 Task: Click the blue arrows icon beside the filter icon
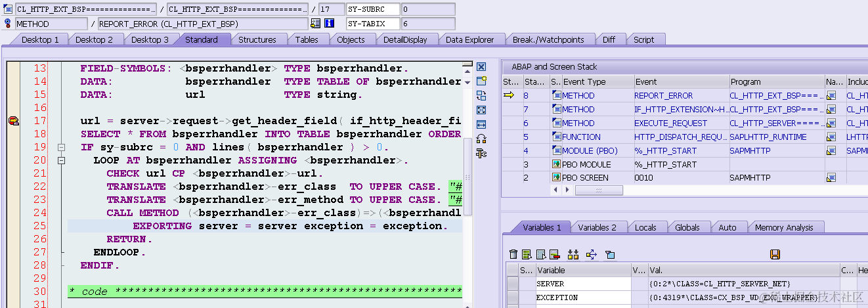(591, 254)
